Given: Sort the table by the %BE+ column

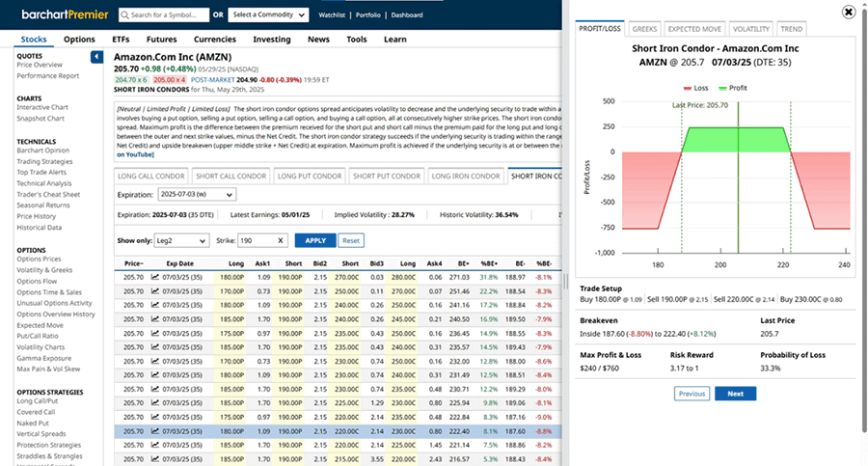Looking at the screenshot, I should 489,263.
